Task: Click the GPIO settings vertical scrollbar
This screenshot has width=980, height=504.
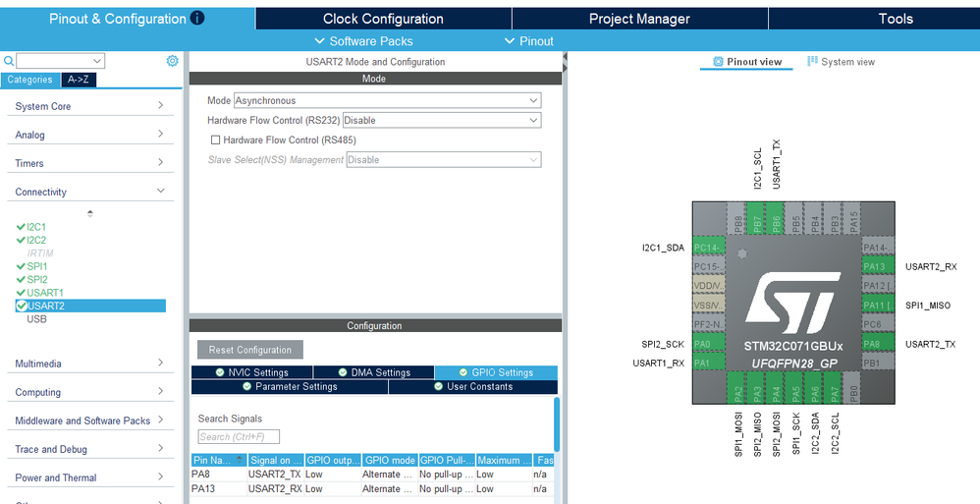Action: point(556,424)
